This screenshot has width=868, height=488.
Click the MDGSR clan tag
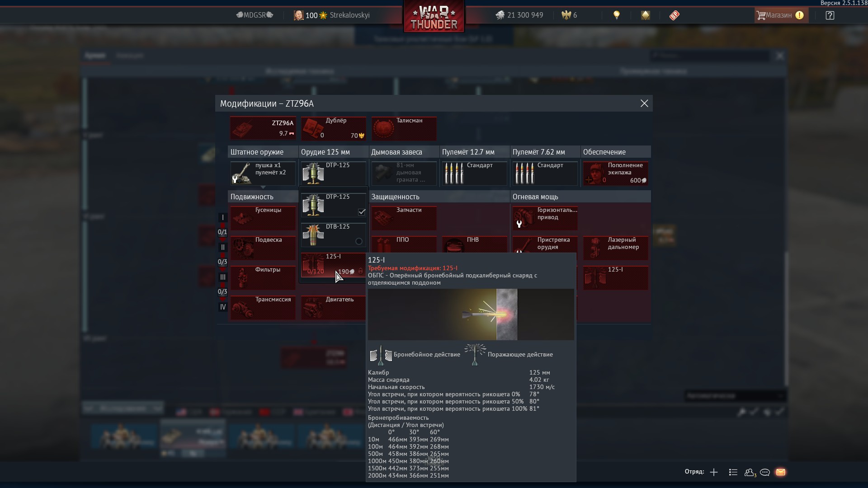(255, 15)
